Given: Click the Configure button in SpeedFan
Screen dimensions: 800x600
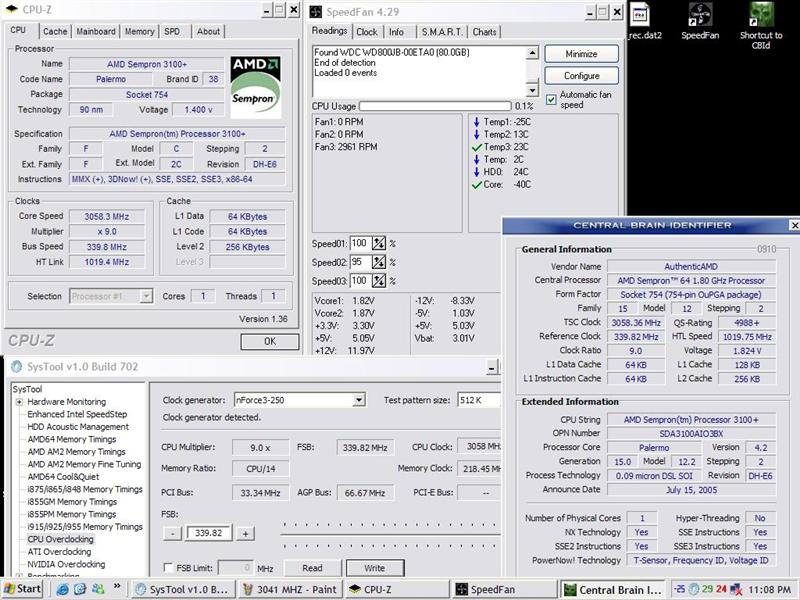Looking at the screenshot, I should coord(581,76).
